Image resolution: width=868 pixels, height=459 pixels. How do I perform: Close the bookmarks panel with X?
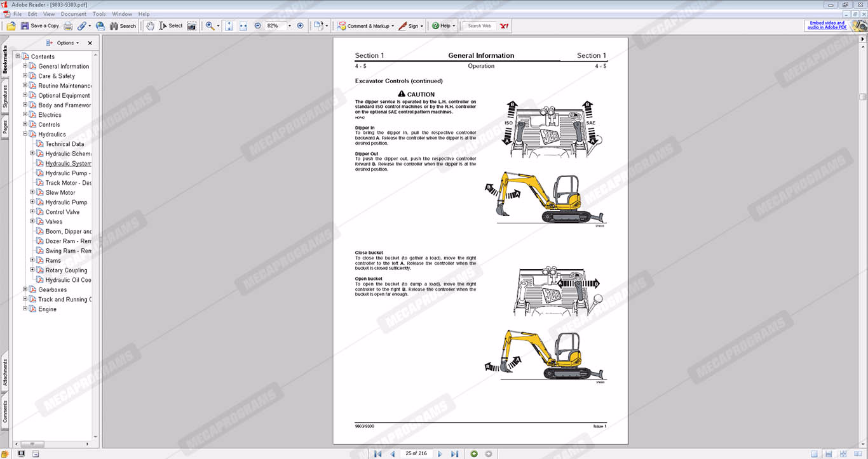(x=90, y=43)
